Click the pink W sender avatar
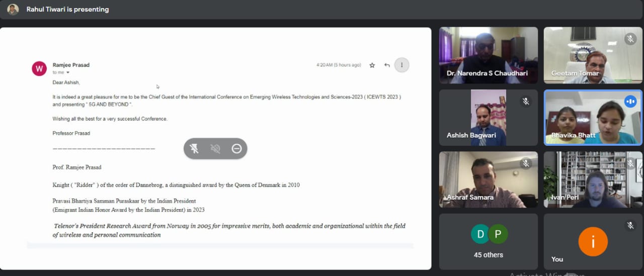Viewport: 644px width, 276px height. 39,68
